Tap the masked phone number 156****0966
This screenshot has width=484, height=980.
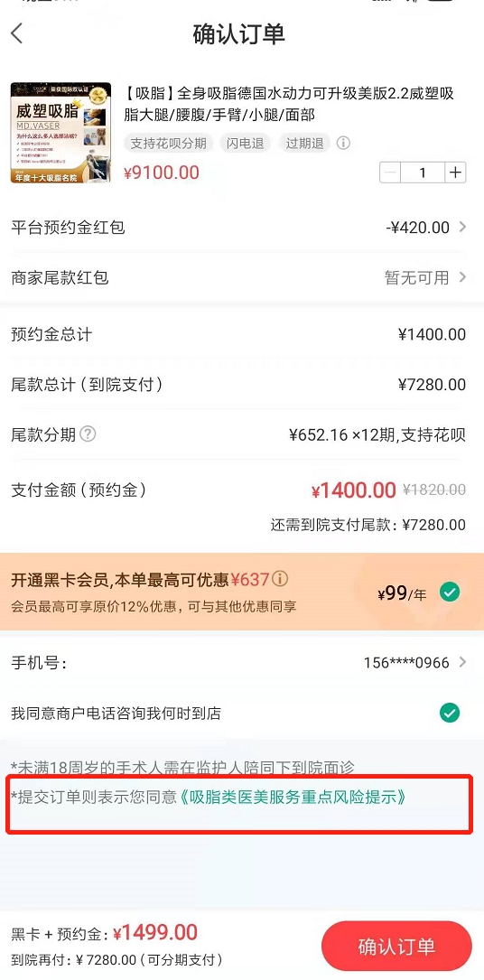(x=406, y=662)
